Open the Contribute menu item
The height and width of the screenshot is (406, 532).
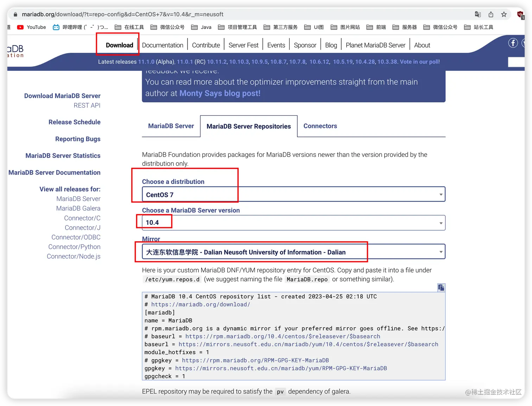click(x=206, y=45)
